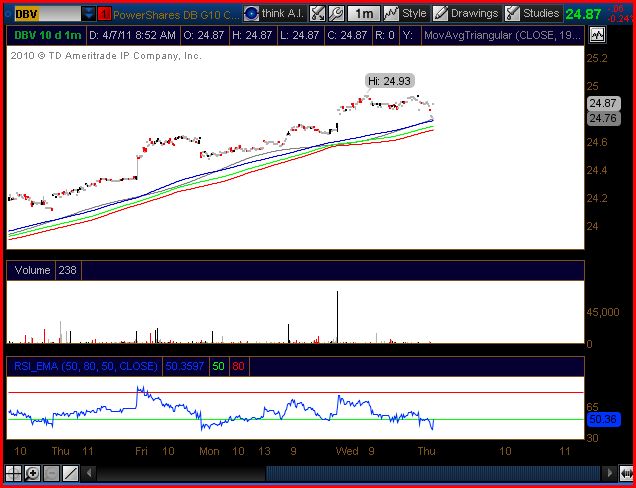Click the zoom in magnifier icon

tap(32, 473)
